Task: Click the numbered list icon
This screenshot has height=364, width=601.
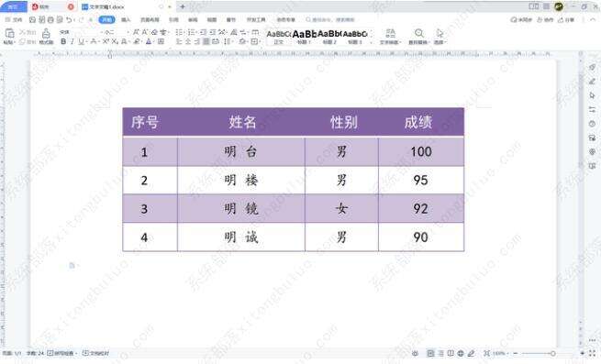Action: click(x=192, y=32)
